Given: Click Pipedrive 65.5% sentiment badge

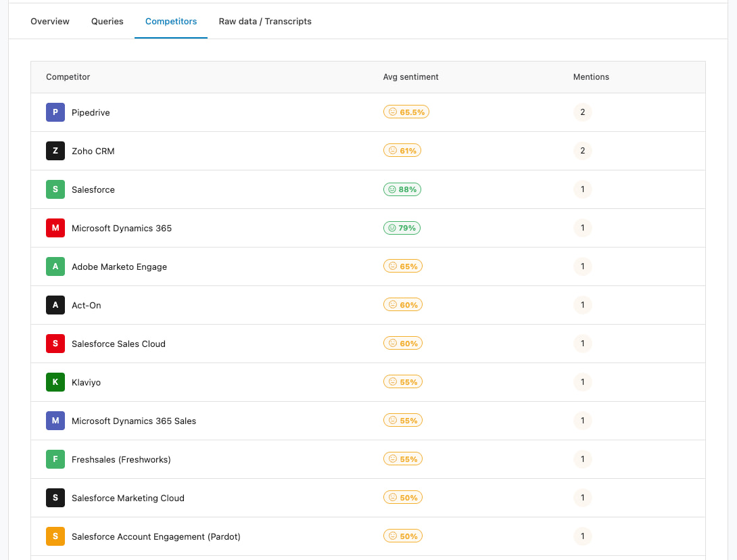Looking at the screenshot, I should (x=406, y=112).
